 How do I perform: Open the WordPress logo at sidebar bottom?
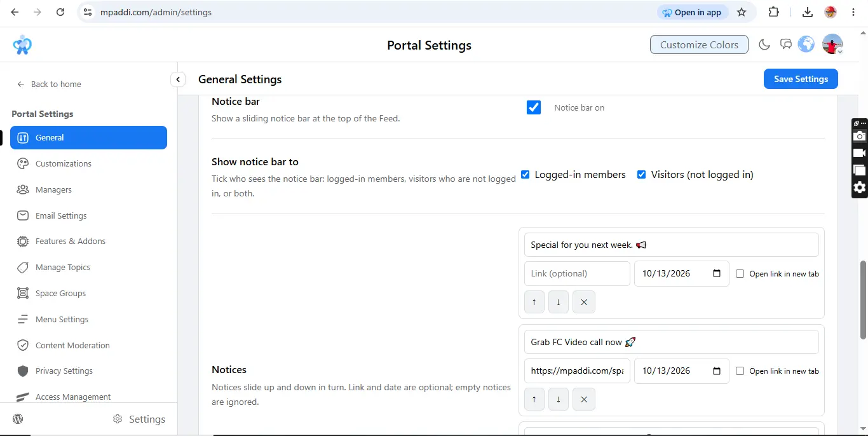click(18, 419)
